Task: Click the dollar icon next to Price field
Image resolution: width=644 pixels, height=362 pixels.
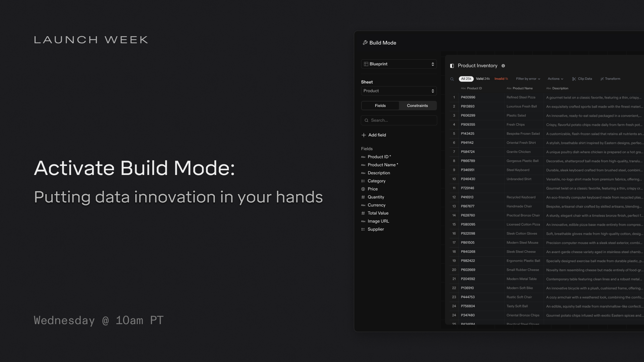Action: (x=363, y=189)
